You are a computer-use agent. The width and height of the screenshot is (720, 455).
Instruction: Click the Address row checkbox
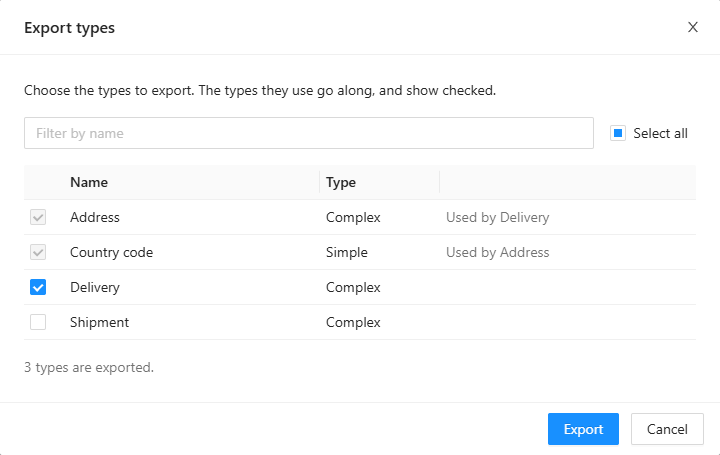[38, 217]
